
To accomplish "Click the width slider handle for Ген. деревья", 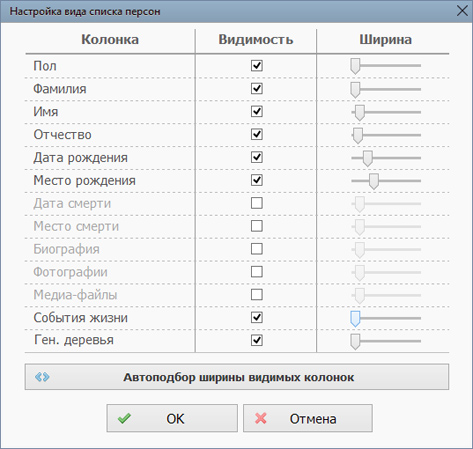I will (355, 342).
